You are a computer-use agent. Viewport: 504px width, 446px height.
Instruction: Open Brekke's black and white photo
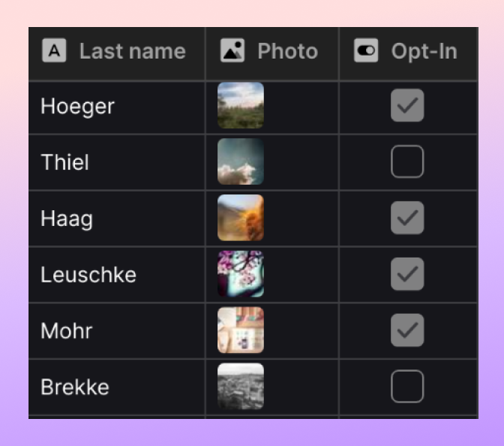click(241, 387)
